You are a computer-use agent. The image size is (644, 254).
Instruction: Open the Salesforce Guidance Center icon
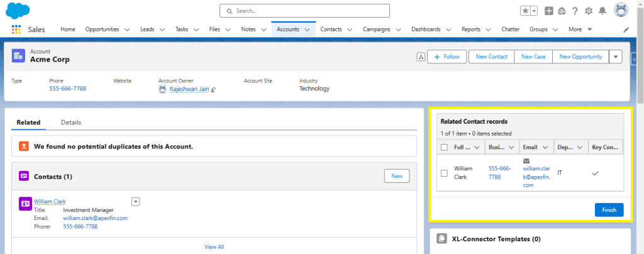coord(562,11)
